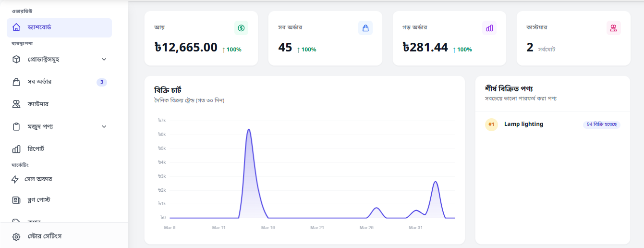644x248 pixels.
Task: Click the box icon next to প্রোডাক্টসমূহ
Action: point(16,59)
